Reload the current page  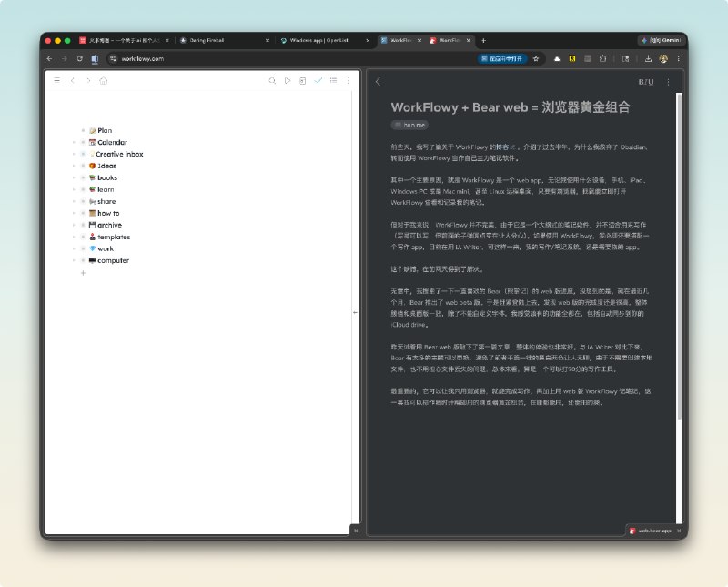point(80,58)
